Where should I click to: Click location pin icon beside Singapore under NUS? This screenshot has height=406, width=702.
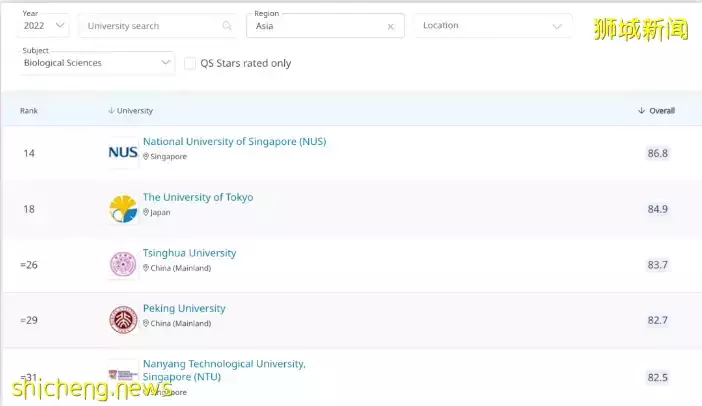click(x=146, y=156)
